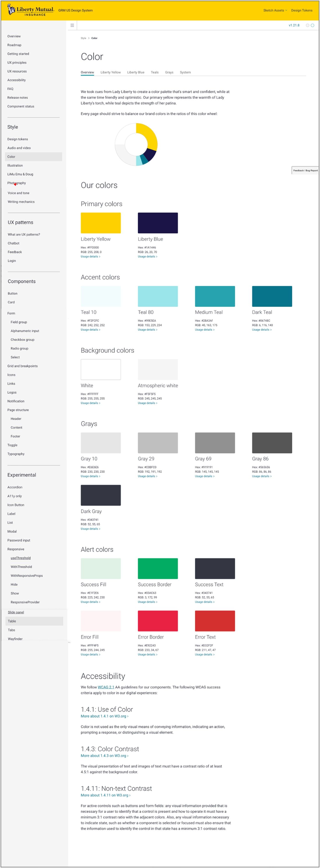The width and height of the screenshot is (320, 868).
Task: Click the Liberty Yellow color swatch
Action: (x=101, y=223)
